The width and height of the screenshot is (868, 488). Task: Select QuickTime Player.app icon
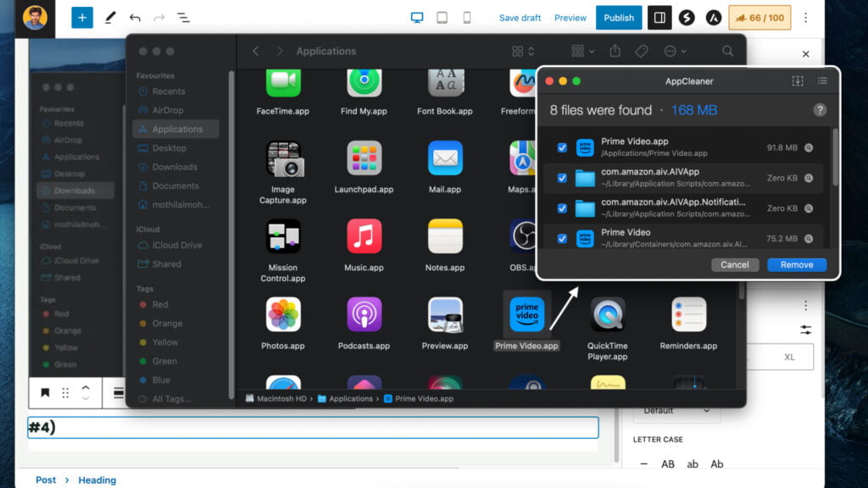607,314
